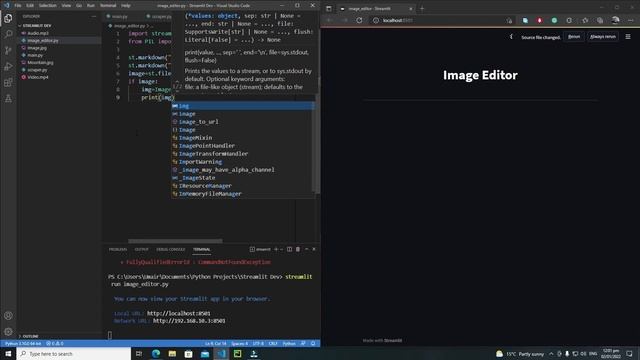This screenshot has width=640, height=360.
Task: Open File Explorer from the taskbar
Action: coord(172,353)
